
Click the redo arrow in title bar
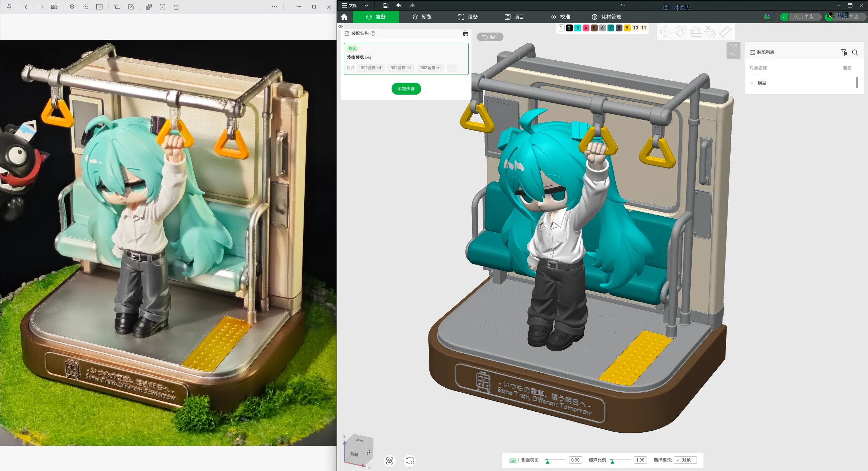coord(412,5)
